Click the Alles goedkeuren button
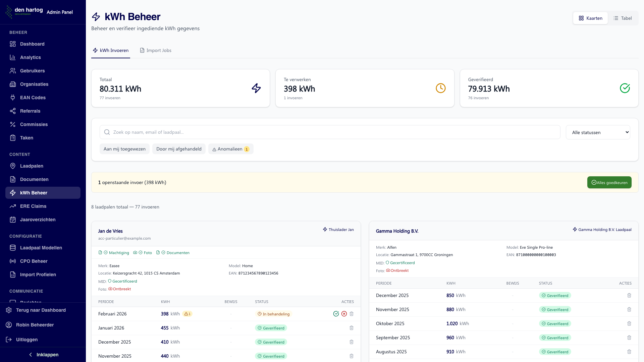Image resolution: width=644 pixels, height=362 pixels. click(x=609, y=182)
